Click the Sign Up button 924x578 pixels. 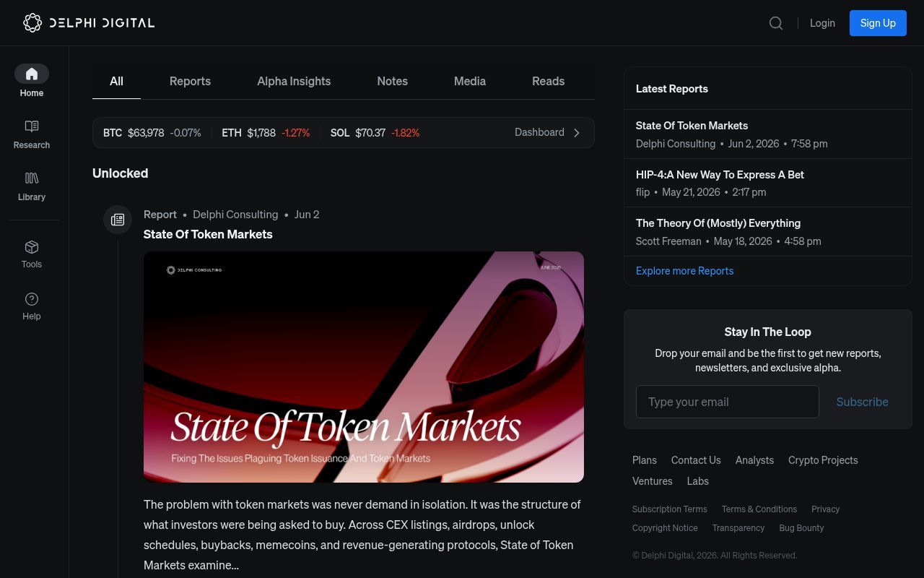(878, 23)
